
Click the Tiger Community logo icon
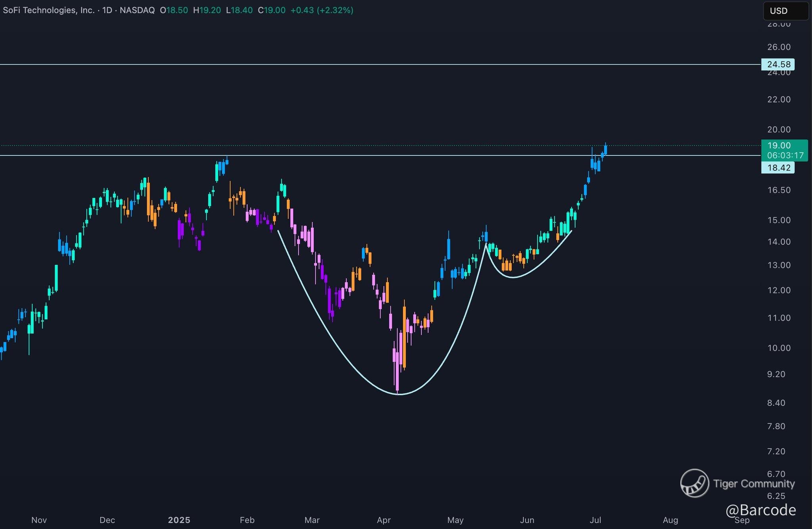click(694, 483)
